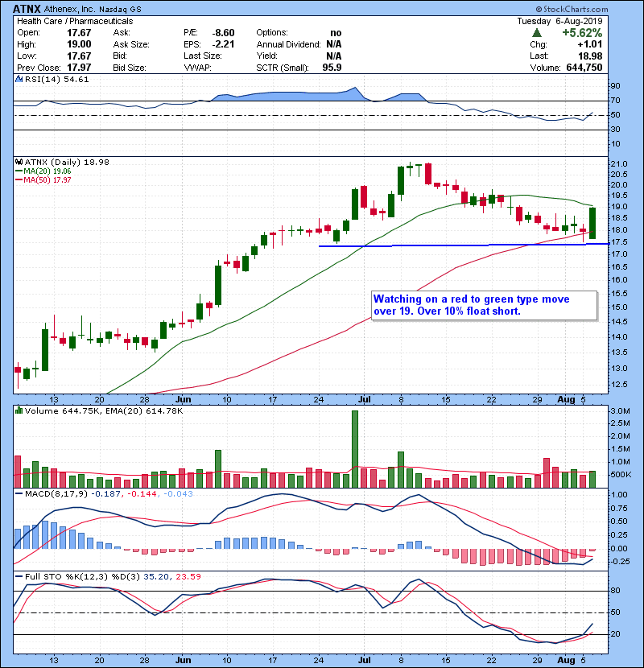Click the stochastic %K value 35.20

tap(156, 577)
